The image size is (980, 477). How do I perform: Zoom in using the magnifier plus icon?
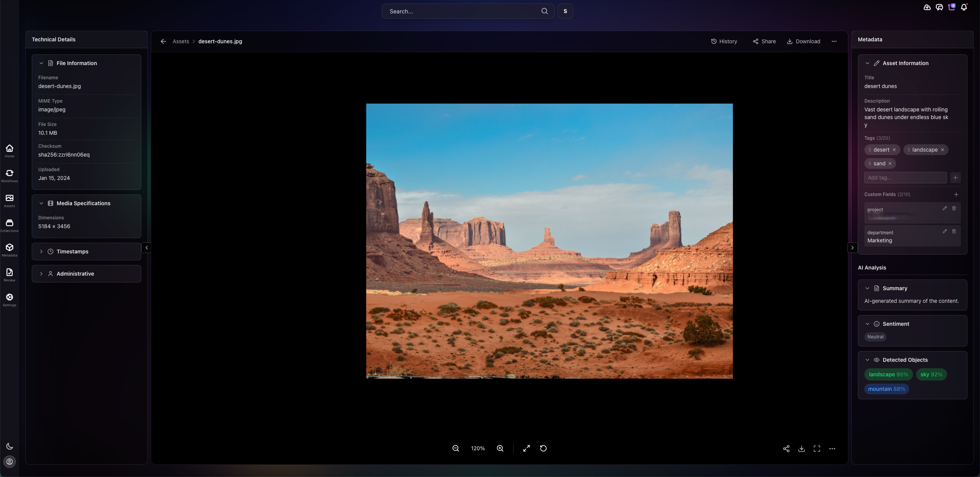point(500,448)
